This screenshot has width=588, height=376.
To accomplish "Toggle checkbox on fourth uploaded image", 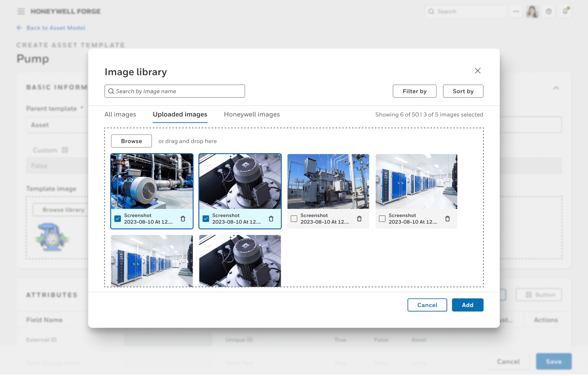I will coord(382,218).
